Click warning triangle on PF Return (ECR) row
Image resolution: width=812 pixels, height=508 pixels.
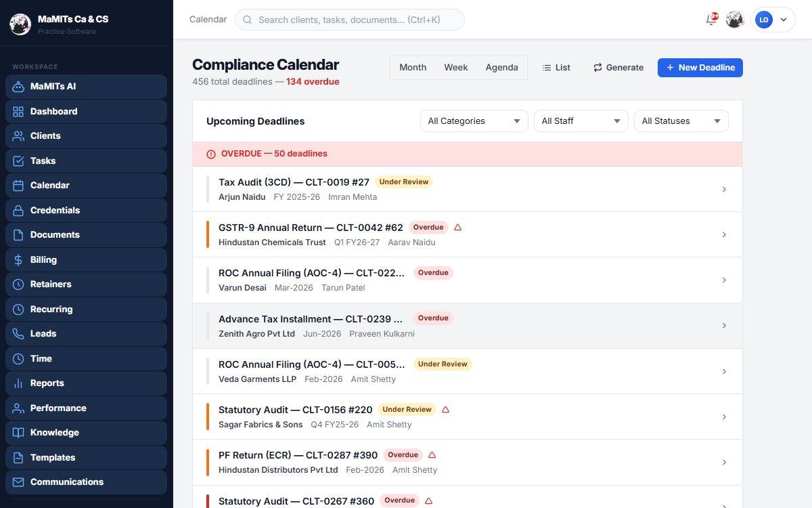[x=432, y=455]
